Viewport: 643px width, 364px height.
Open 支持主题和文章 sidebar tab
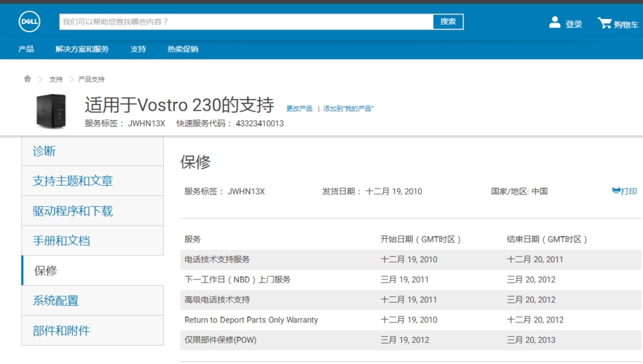73,181
